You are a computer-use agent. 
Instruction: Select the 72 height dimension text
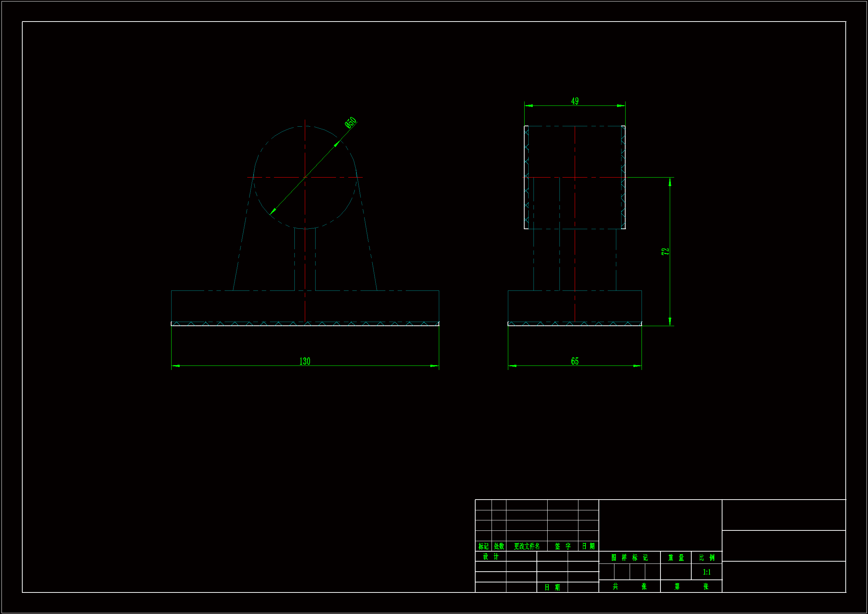pyautogui.click(x=665, y=251)
